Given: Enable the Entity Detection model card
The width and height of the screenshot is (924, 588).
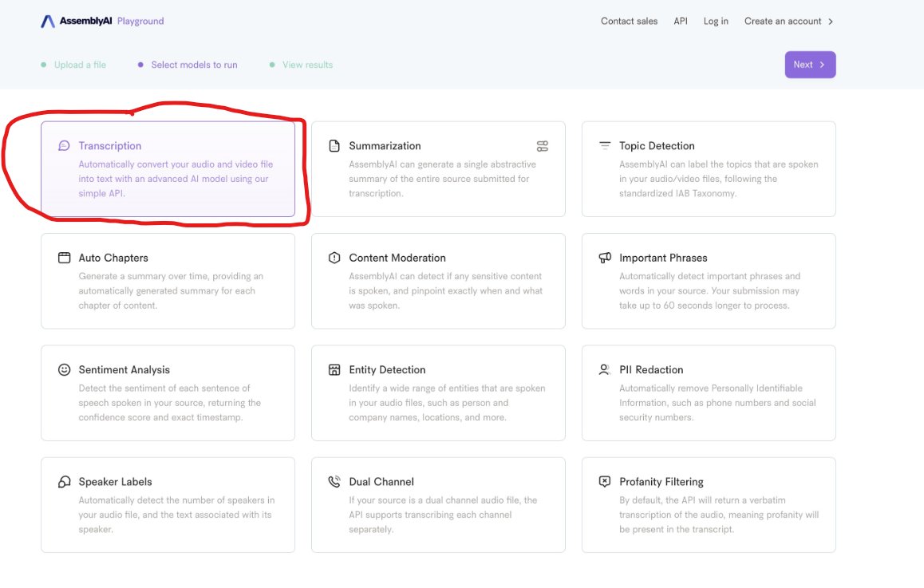Looking at the screenshot, I should [438, 393].
